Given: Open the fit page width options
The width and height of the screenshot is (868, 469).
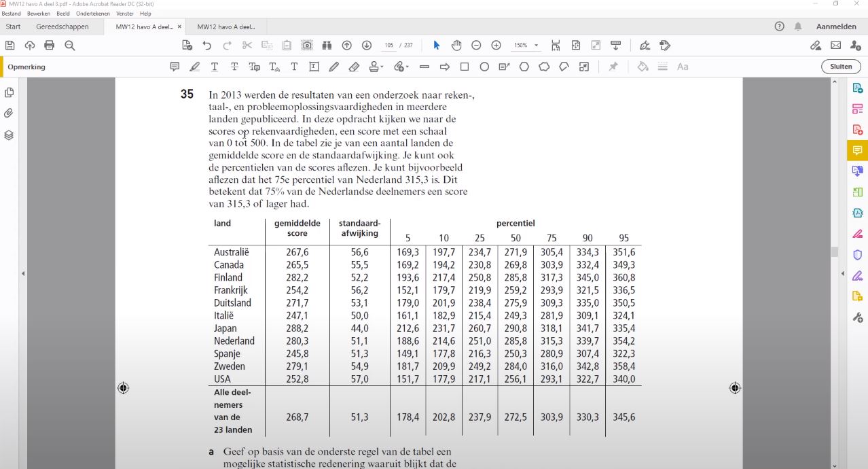Looking at the screenshot, I should click(x=556, y=46).
